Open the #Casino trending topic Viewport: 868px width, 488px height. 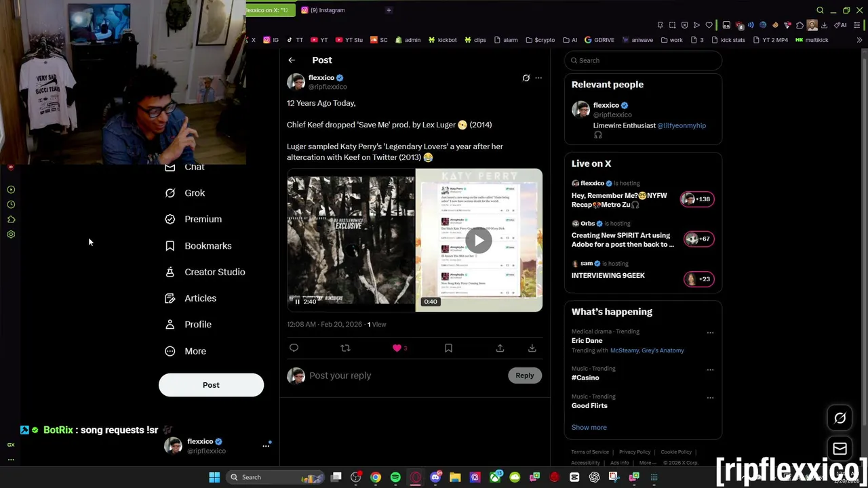585,378
